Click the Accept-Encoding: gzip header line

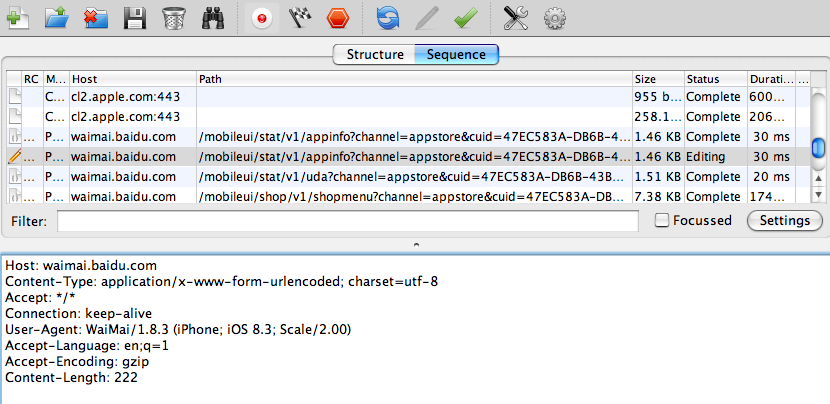point(77,362)
